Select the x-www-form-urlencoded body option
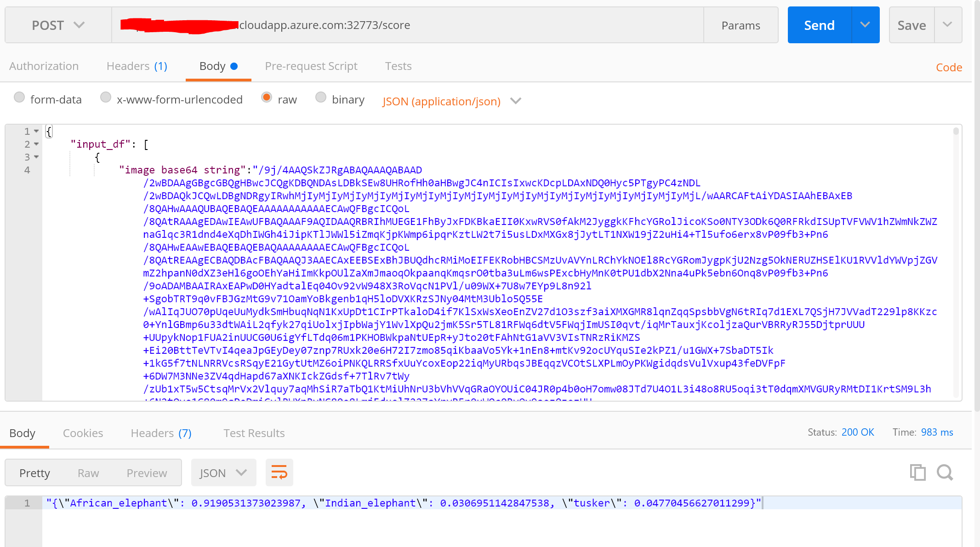The width and height of the screenshot is (980, 547). tap(106, 98)
